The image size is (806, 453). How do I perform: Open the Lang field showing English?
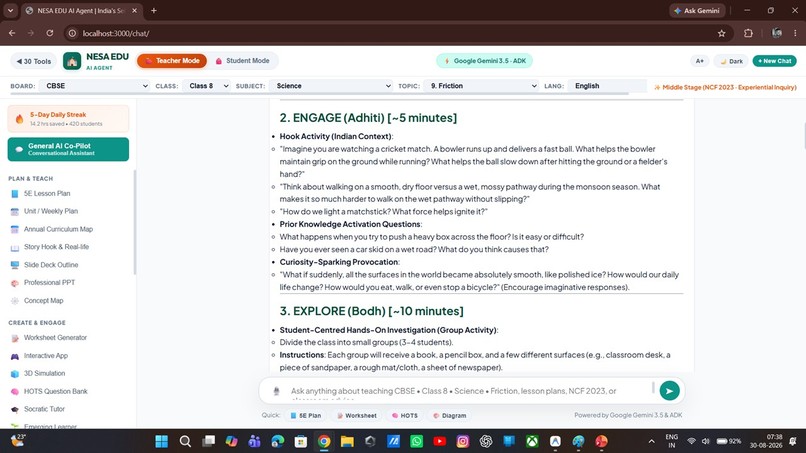click(607, 86)
